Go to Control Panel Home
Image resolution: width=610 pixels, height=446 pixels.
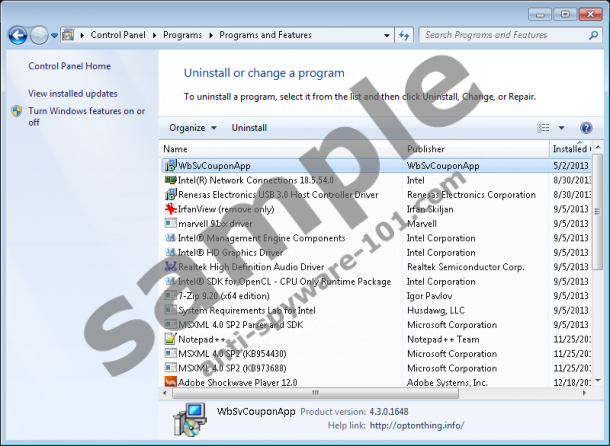[x=69, y=66]
